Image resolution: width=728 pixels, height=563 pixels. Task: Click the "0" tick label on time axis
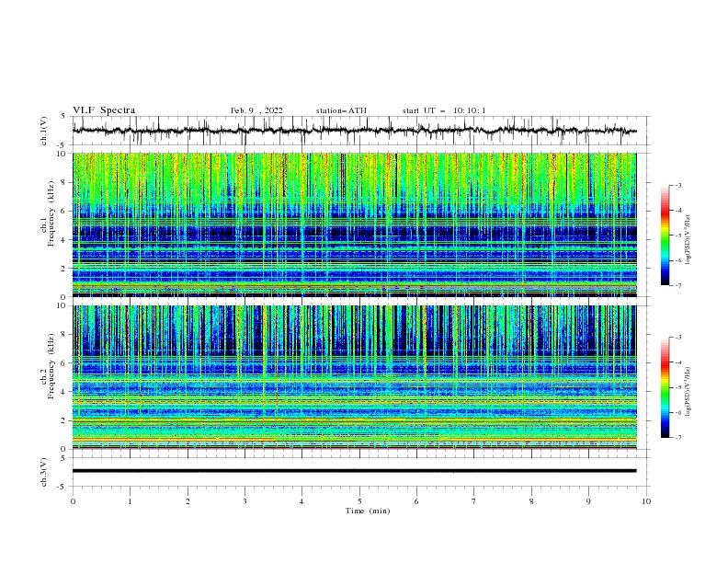73,501
